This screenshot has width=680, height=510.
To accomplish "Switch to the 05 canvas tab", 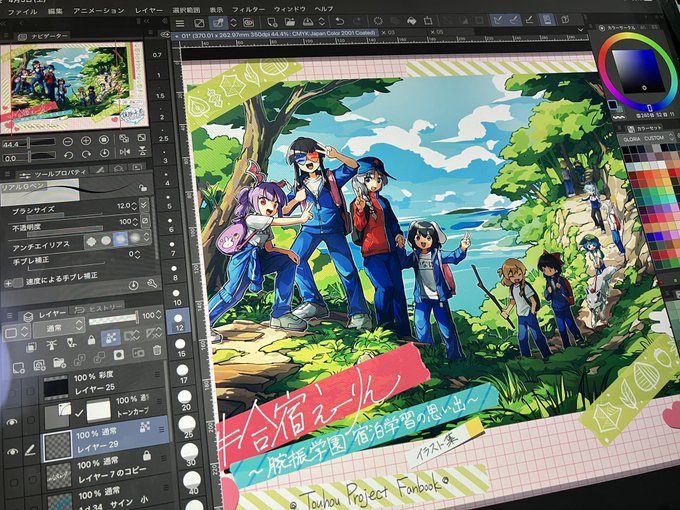I will [436, 32].
